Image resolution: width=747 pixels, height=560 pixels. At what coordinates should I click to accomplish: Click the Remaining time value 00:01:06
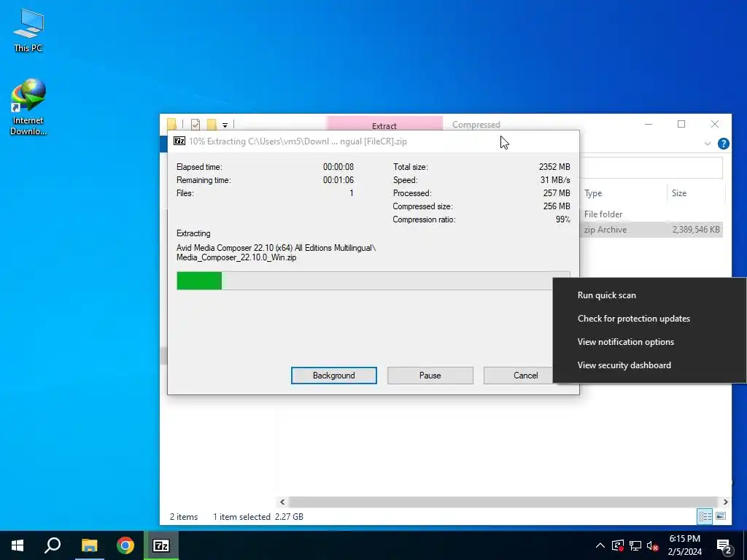[x=338, y=180]
